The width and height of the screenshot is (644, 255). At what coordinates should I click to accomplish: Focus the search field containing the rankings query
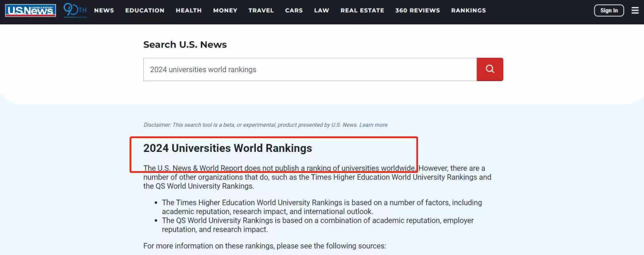[x=309, y=70]
